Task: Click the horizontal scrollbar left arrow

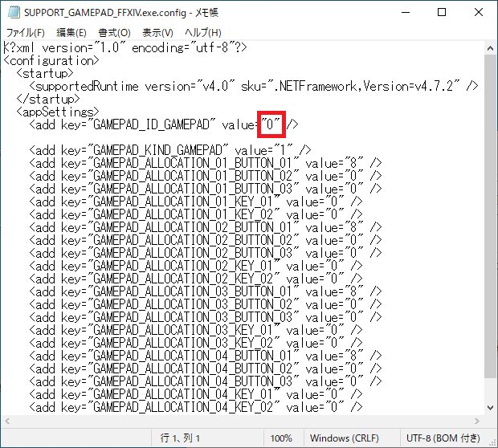Action: (x=7, y=421)
